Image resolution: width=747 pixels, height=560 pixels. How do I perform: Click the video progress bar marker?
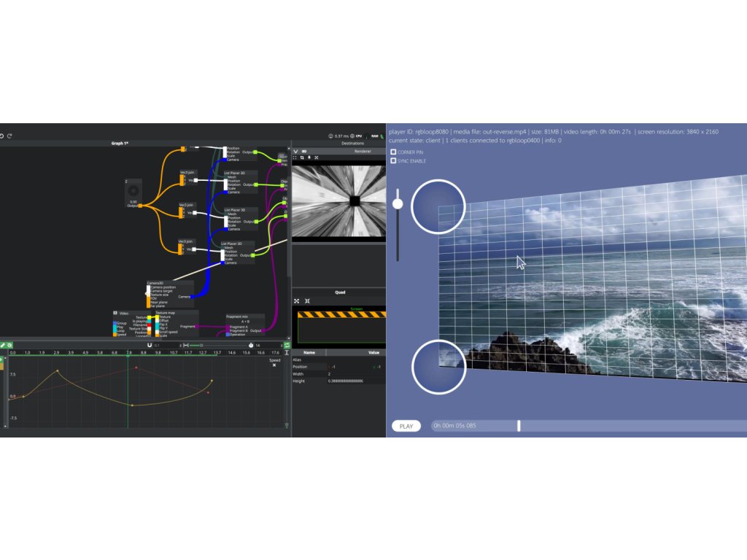coord(519,426)
